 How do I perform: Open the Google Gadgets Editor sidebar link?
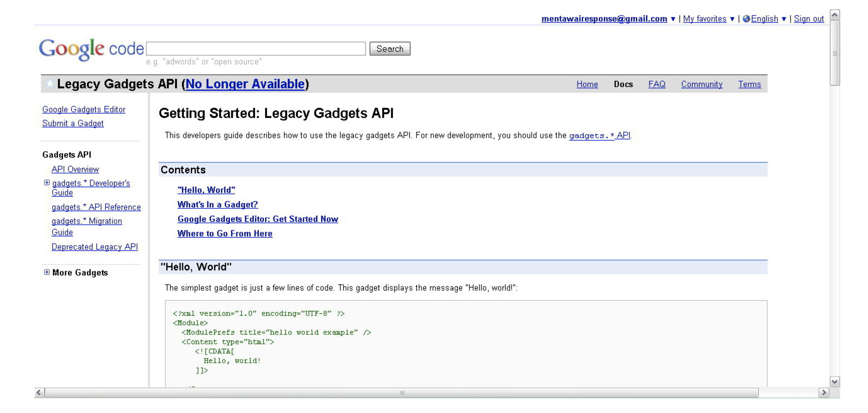tap(84, 109)
